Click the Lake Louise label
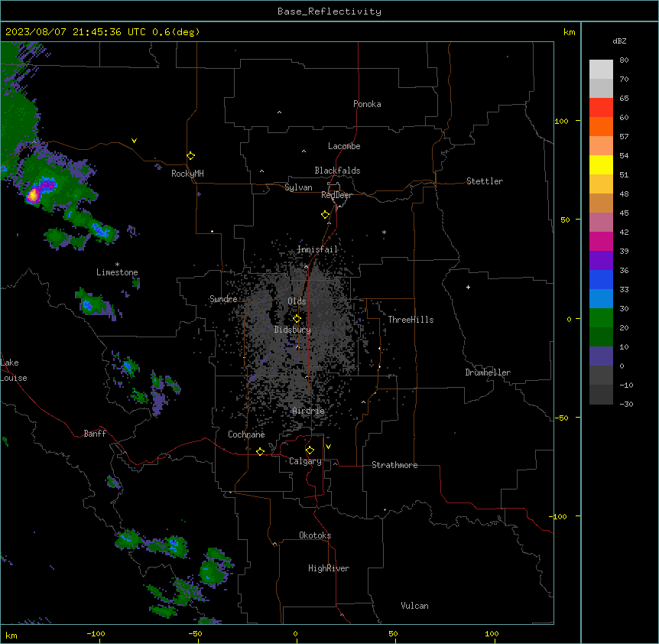 [x=14, y=370]
